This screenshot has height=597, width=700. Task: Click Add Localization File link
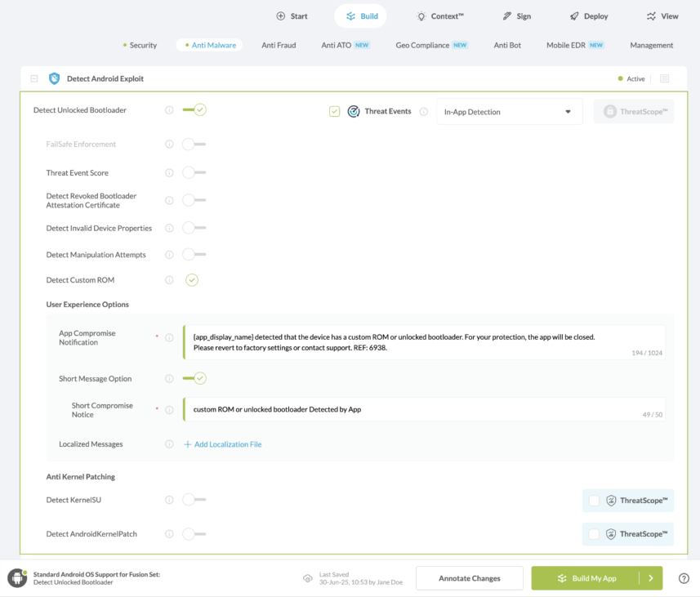point(223,444)
